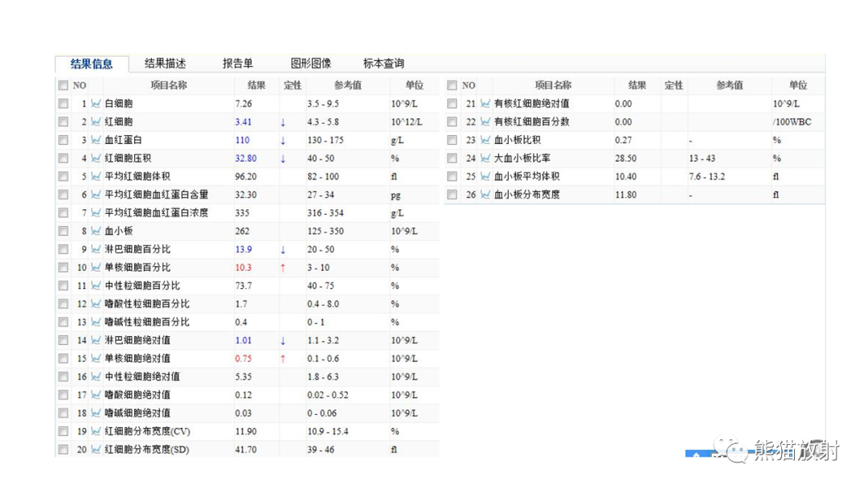Viewport: 868px width, 489px height.
Task: Open trend chart icon for 平均红细胞血红蛋白浓度
Action: tap(96, 213)
